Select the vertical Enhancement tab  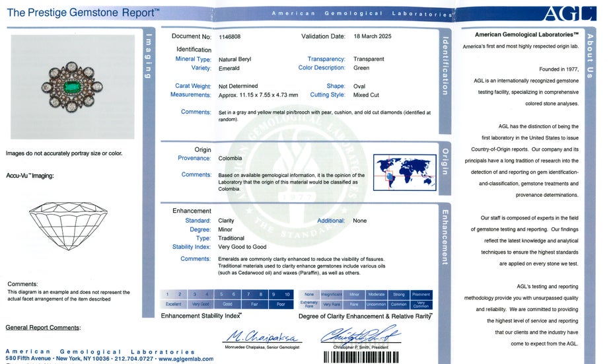coord(445,237)
